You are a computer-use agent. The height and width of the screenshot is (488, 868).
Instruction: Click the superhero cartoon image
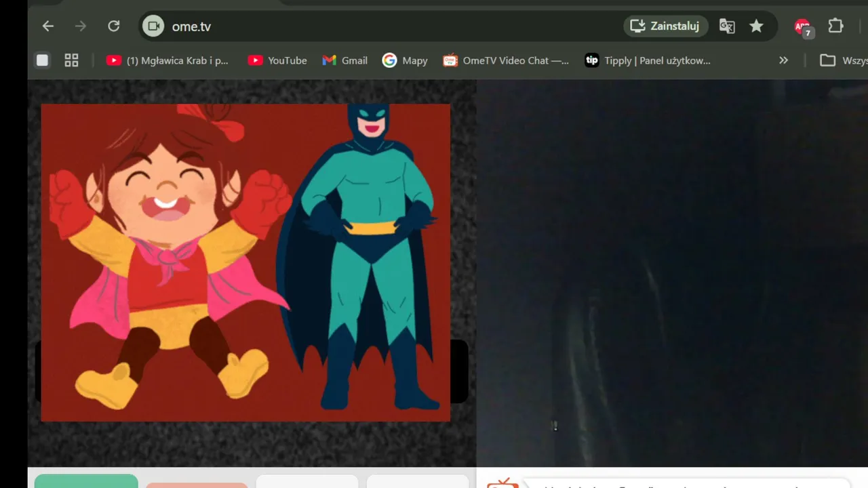(x=245, y=262)
